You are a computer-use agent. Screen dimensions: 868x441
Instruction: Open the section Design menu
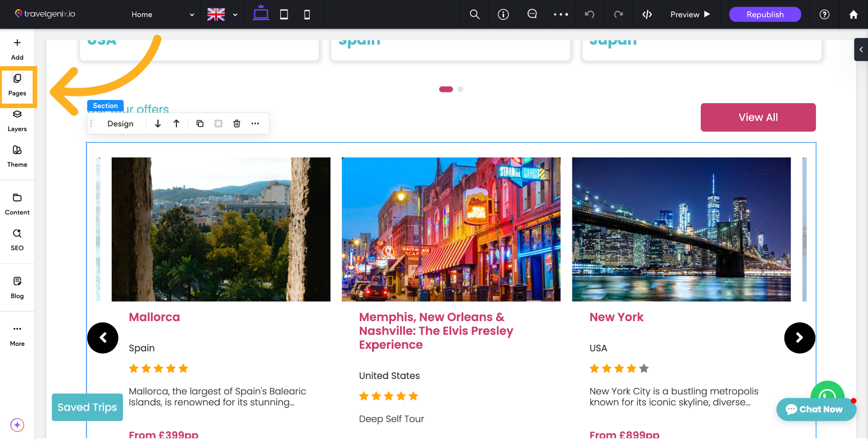pyautogui.click(x=120, y=123)
